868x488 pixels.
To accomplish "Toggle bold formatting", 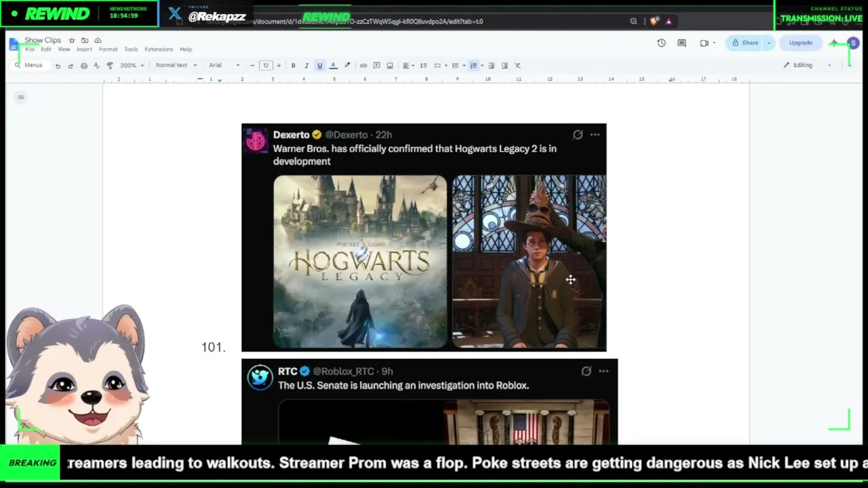I will tap(293, 66).
